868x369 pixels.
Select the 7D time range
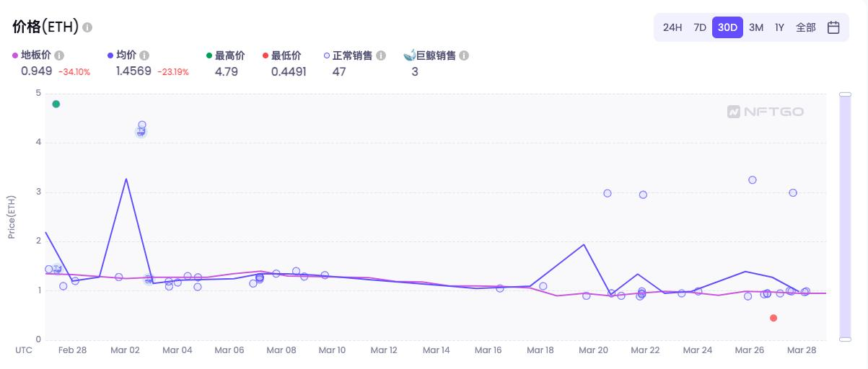tap(700, 27)
